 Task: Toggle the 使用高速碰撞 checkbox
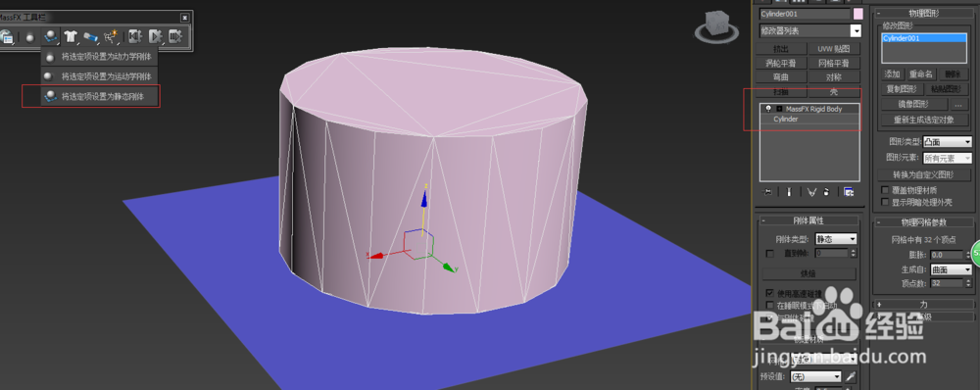[770, 292]
